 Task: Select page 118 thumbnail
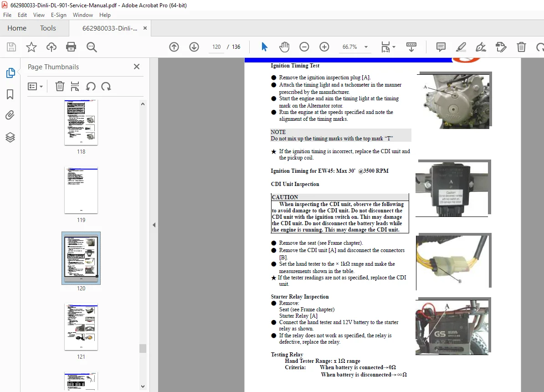coord(81,123)
